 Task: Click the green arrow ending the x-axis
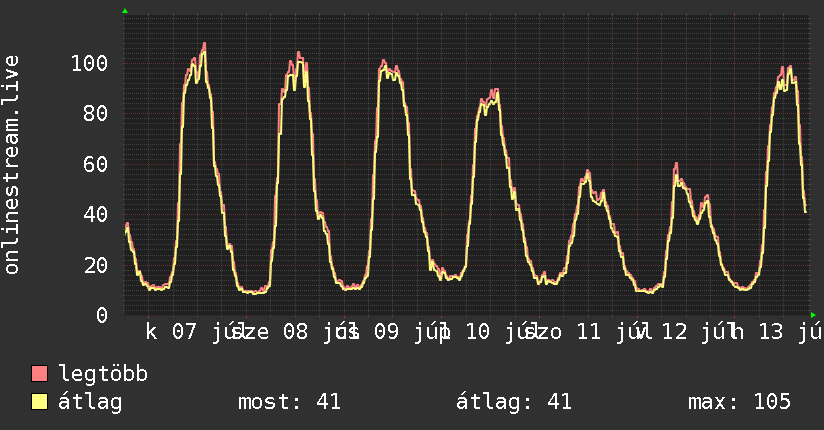click(x=813, y=315)
